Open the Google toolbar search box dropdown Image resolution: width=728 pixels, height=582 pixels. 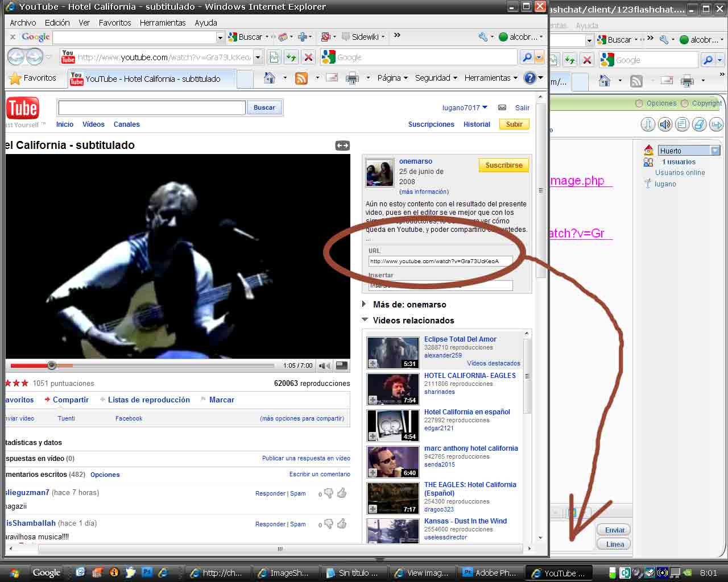(220, 37)
